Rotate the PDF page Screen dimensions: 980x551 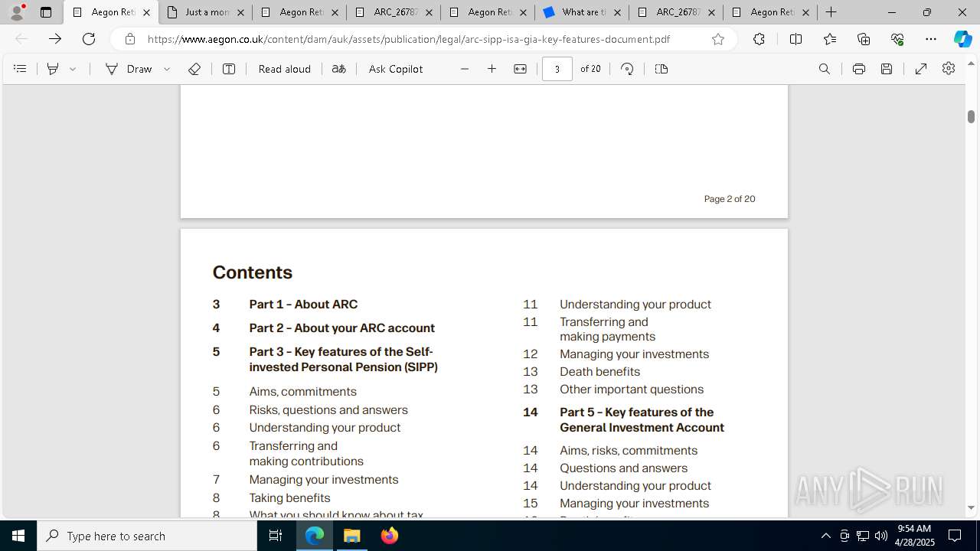click(627, 69)
